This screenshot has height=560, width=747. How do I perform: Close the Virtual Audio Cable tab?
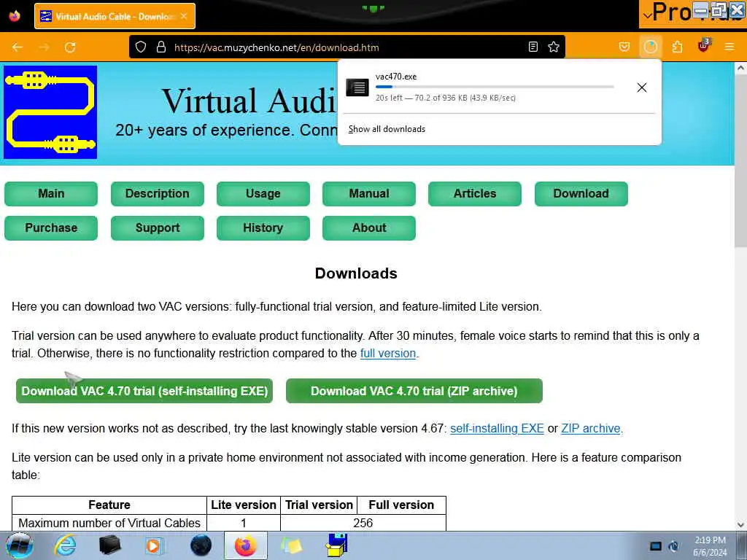[x=184, y=16]
